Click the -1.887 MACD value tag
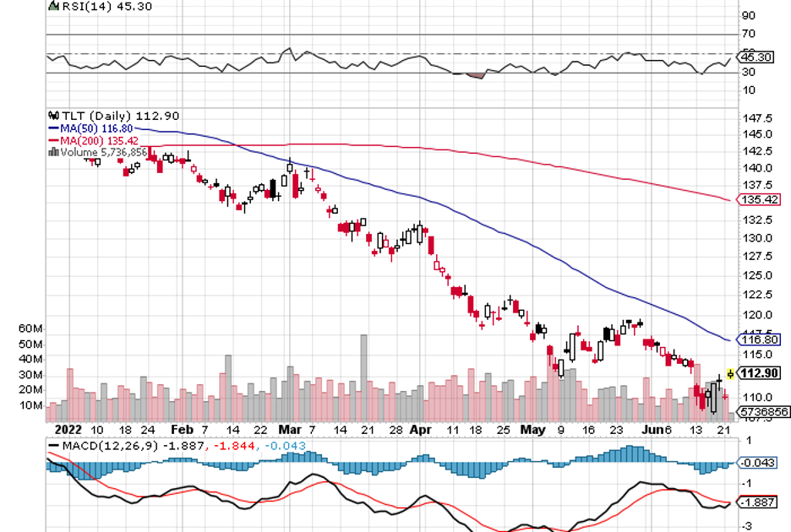This screenshot has width=791, height=532. (x=758, y=502)
